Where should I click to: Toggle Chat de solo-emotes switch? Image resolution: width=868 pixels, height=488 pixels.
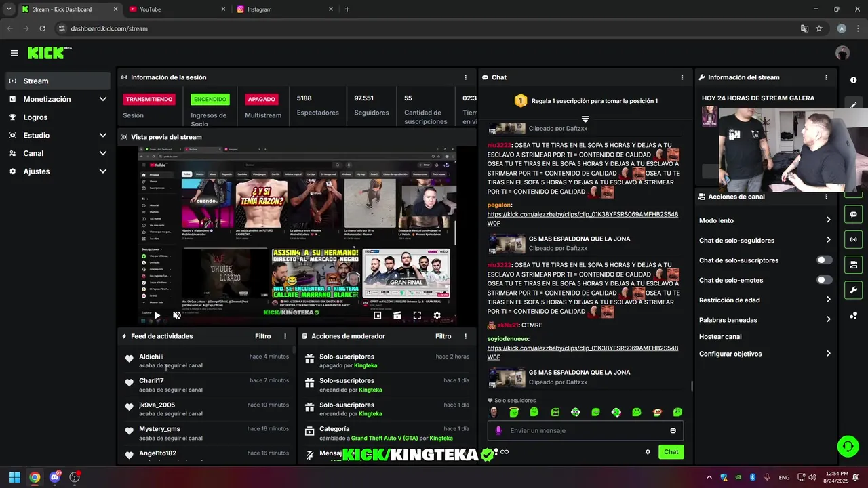(824, 280)
